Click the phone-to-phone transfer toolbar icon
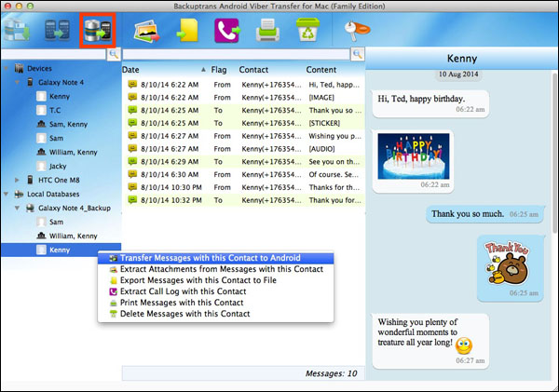The height and width of the screenshot is (392, 559). click(57, 31)
